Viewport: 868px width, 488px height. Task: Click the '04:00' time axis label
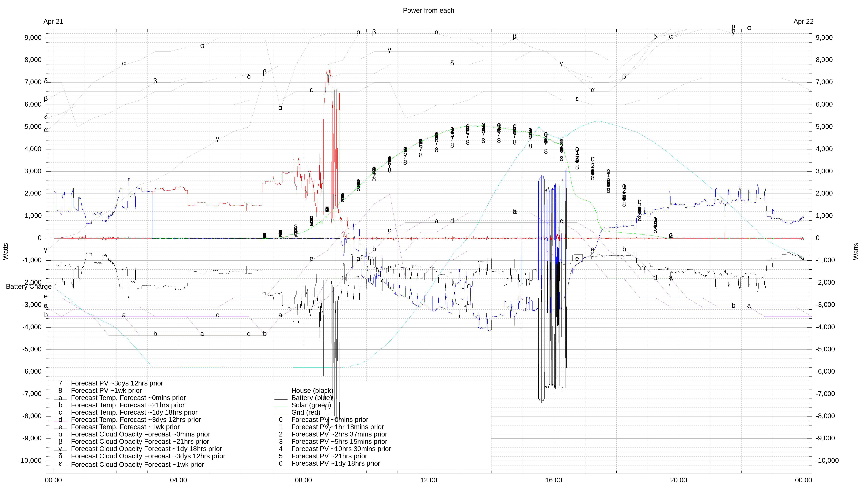[178, 480]
